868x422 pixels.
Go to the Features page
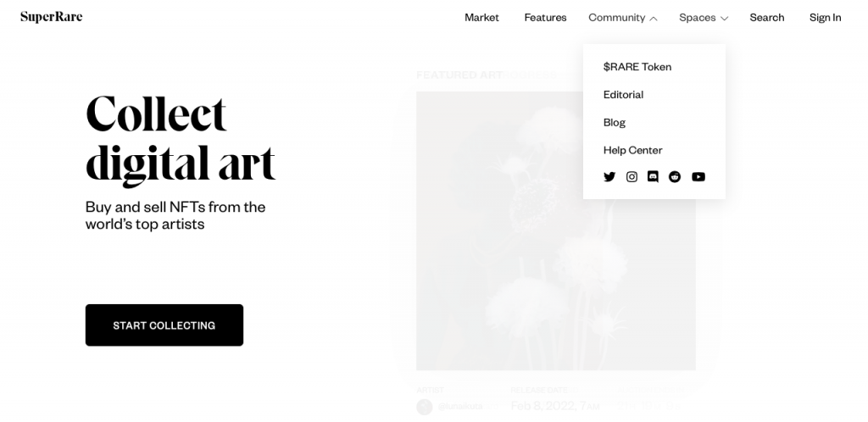pos(545,18)
